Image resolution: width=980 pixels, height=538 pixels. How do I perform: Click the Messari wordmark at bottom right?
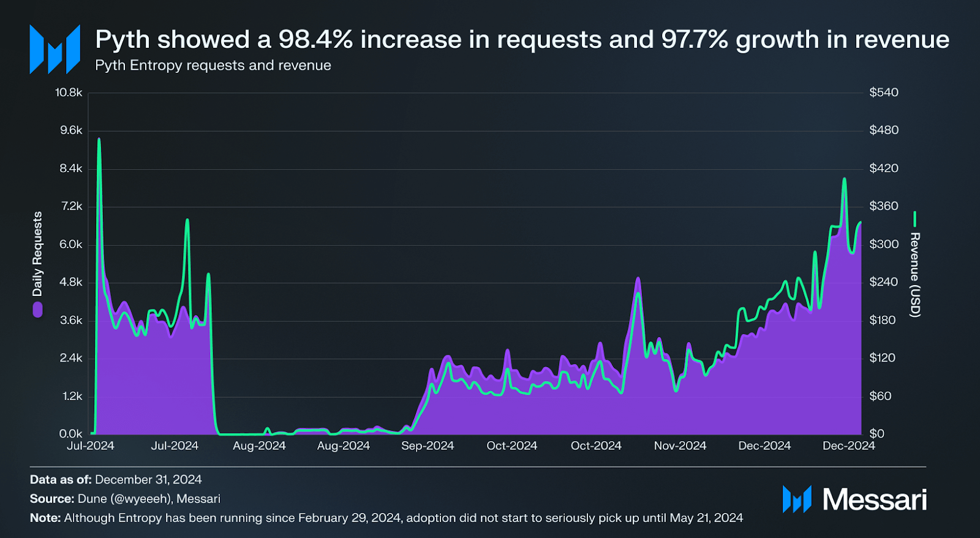(875, 499)
